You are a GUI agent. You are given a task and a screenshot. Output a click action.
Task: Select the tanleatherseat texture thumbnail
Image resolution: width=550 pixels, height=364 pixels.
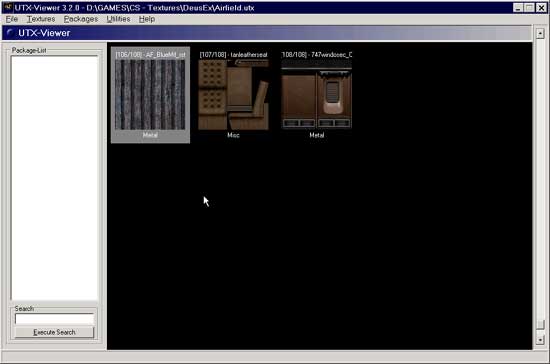(x=233, y=95)
